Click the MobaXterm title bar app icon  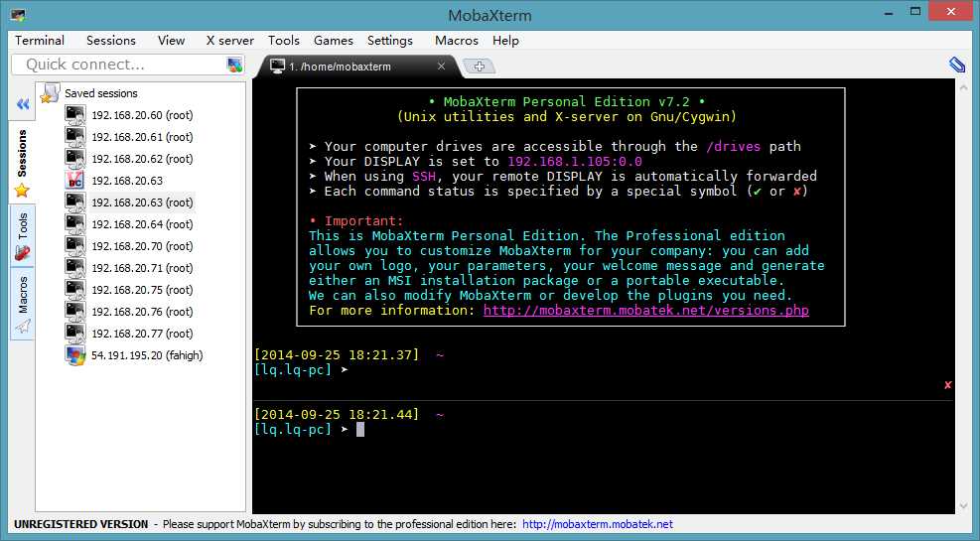point(19,14)
